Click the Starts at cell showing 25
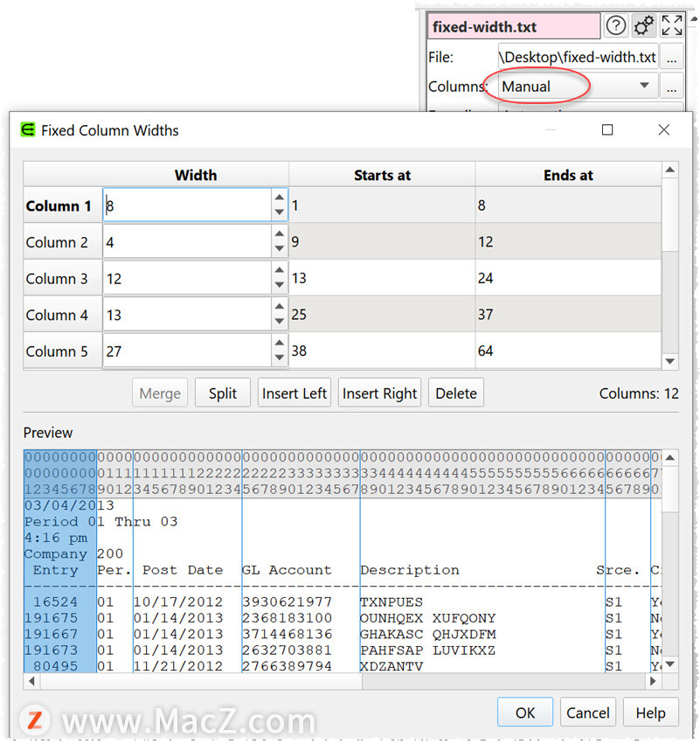 click(382, 314)
